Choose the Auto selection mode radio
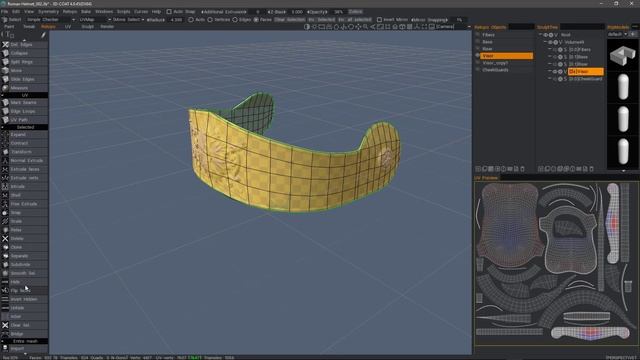 pyautogui.click(x=191, y=20)
